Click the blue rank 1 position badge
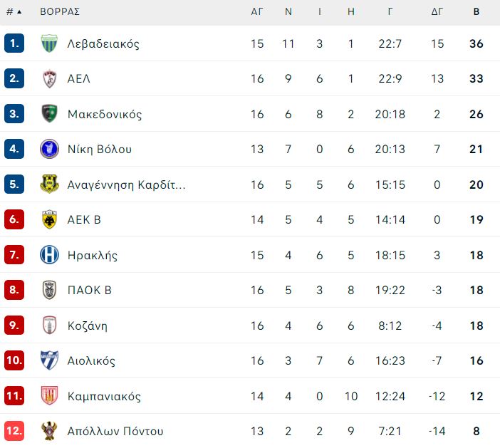Image resolution: width=500 pixels, height=448 pixels. (x=14, y=43)
